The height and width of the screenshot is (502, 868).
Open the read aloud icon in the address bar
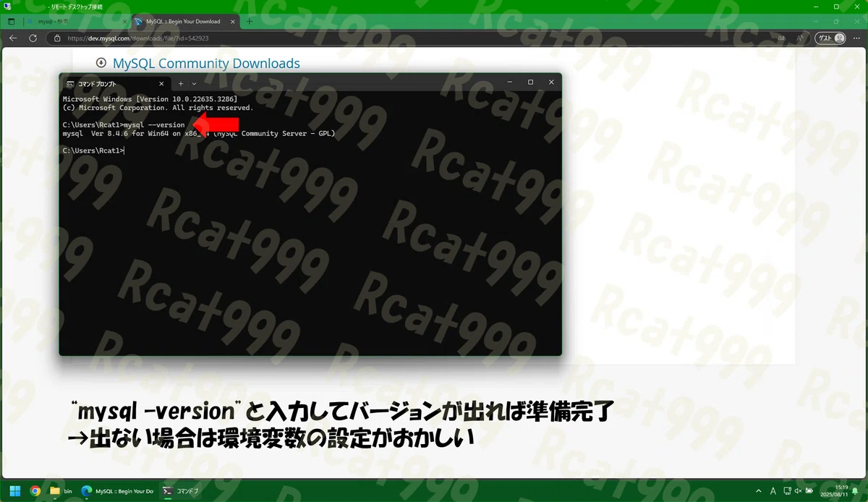pyautogui.click(x=800, y=38)
